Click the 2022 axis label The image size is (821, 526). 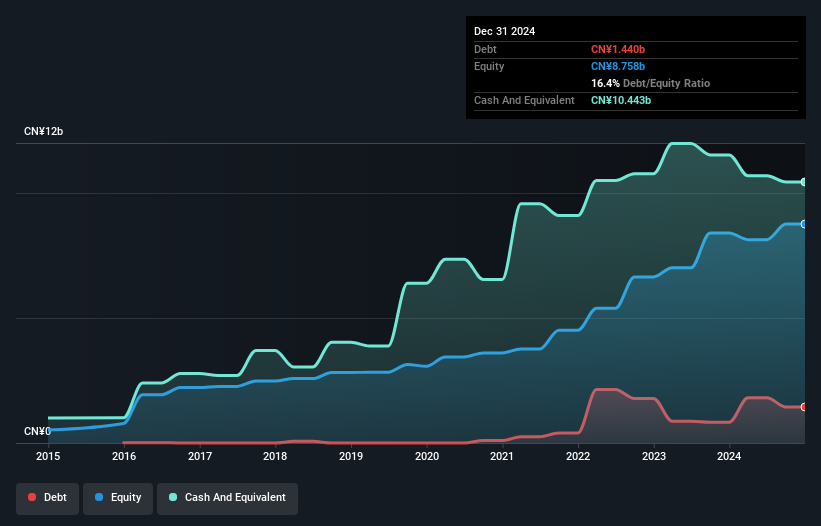pyautogui.click(x=578, y=456)
